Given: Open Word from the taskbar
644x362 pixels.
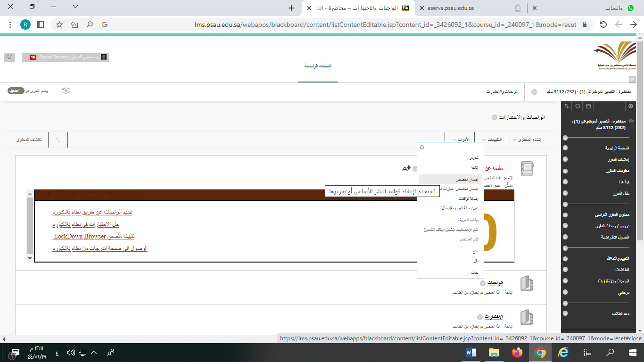Looking at the screenshot, I should 471,352.
